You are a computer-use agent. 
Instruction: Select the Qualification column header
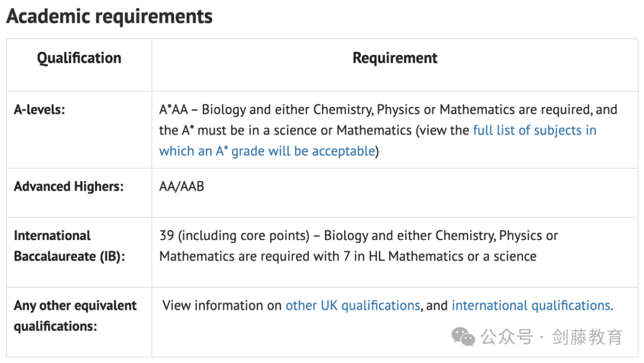[x=79, y=59]
